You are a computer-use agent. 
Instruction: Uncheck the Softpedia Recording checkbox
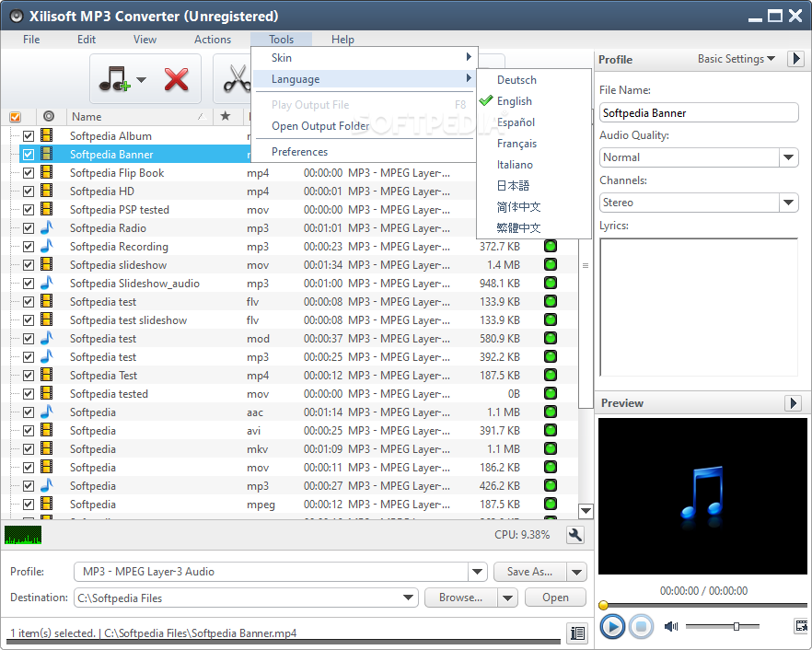click(29, 247)
